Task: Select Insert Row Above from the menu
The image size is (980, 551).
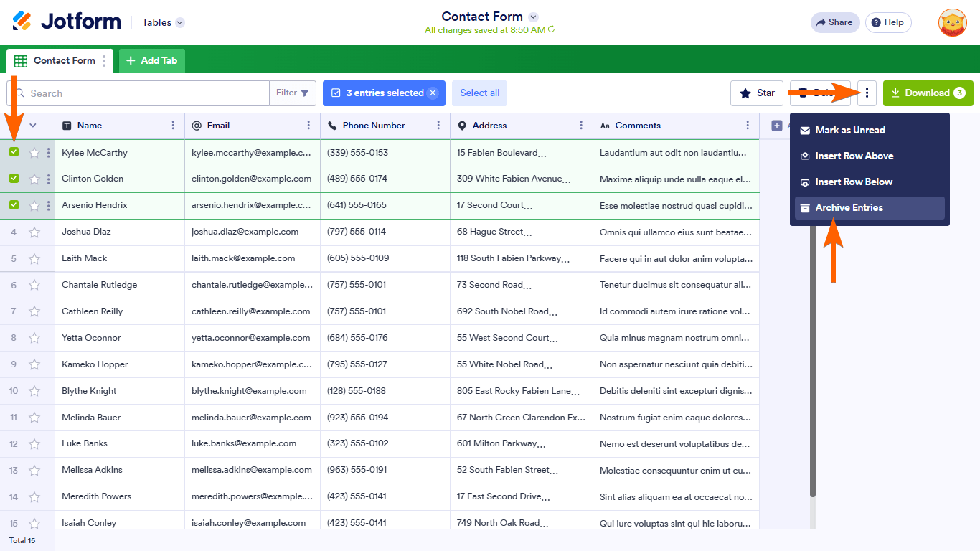Action: [x=855, y=156]
